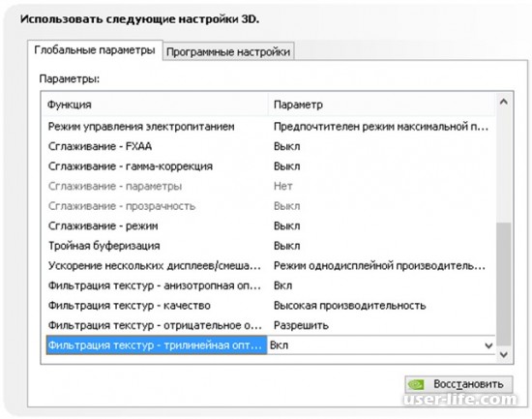Select the Сглаживание - режим row

pos(271,225)
